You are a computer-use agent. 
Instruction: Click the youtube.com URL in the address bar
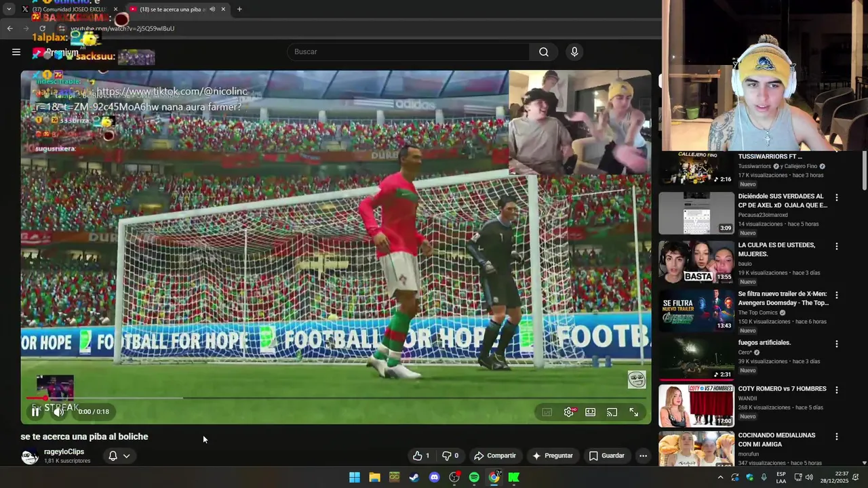click(x=122, y=28)
